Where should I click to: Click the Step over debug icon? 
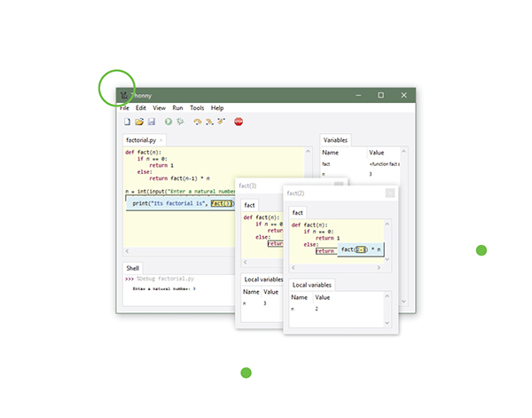click(198, 121)
